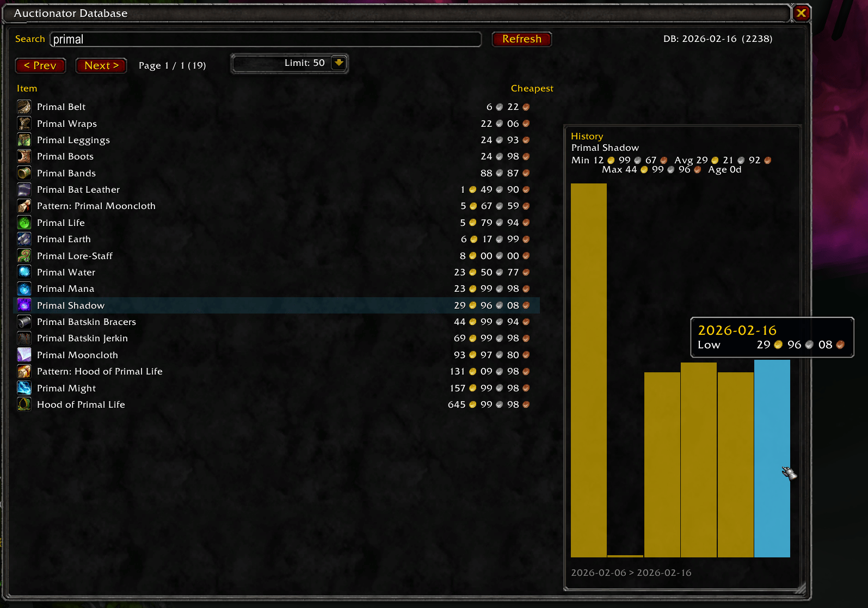Viewport: 868px width, 608px height.
Task: Select the Primal Leggings row name
Action: tap(73, 140)
